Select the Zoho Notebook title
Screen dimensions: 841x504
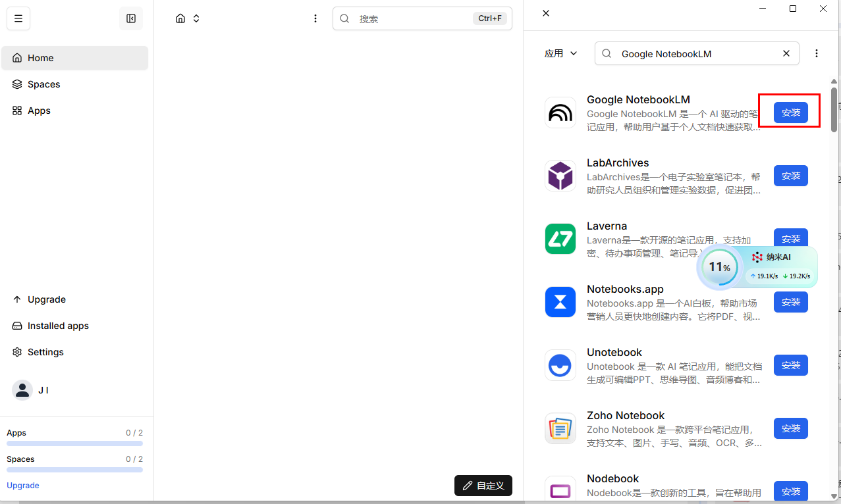click(x=626, y=416)
